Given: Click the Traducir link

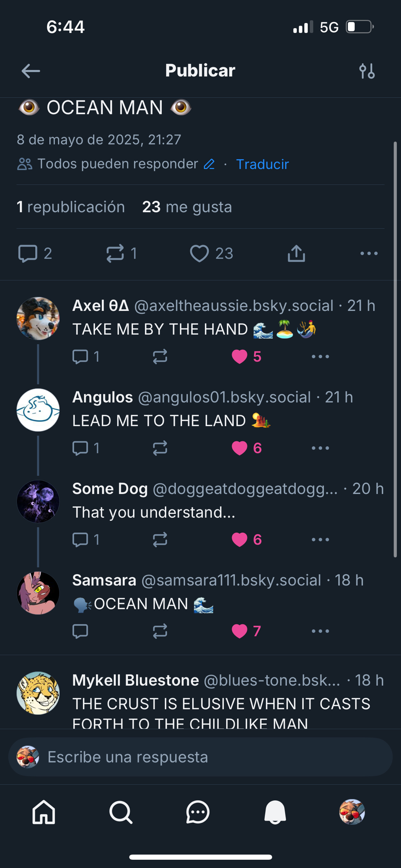Looking at the screenshot, I should (x=262, y=164).
